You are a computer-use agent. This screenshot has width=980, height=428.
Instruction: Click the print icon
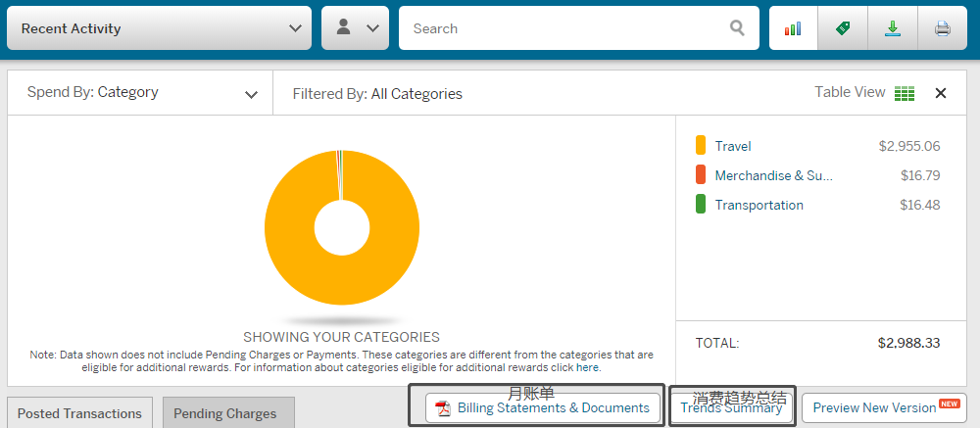click(x=942, y=28)
